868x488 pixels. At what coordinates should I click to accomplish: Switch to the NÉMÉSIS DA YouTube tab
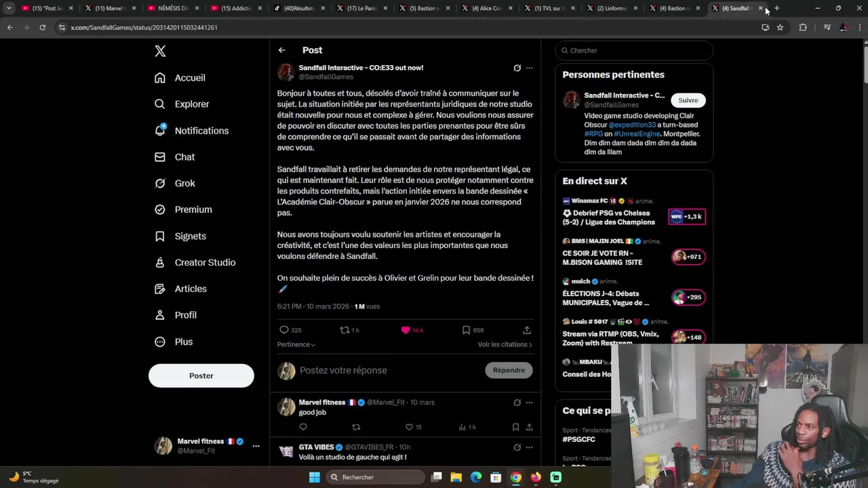pos(172,8)
